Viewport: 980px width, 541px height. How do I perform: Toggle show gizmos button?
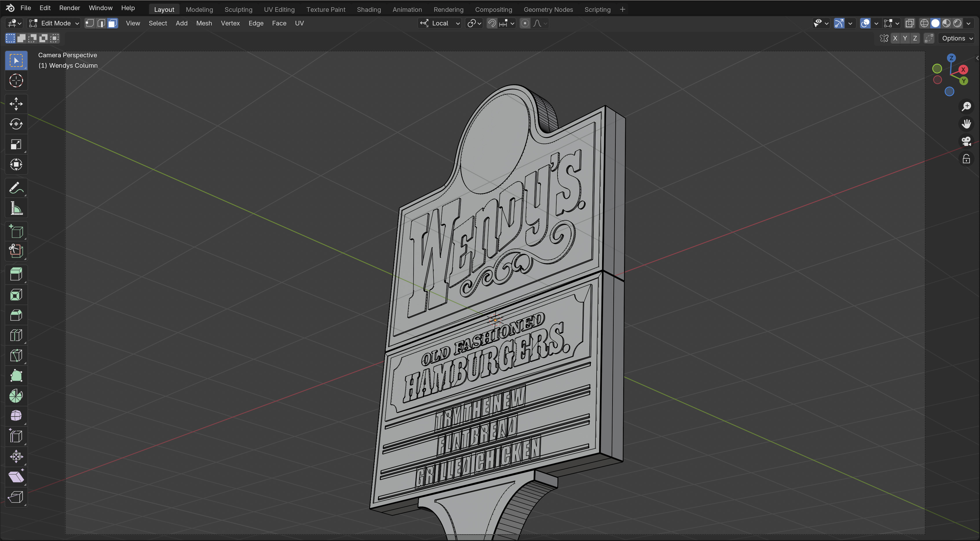pyautogui.click(x=839, y=23)
